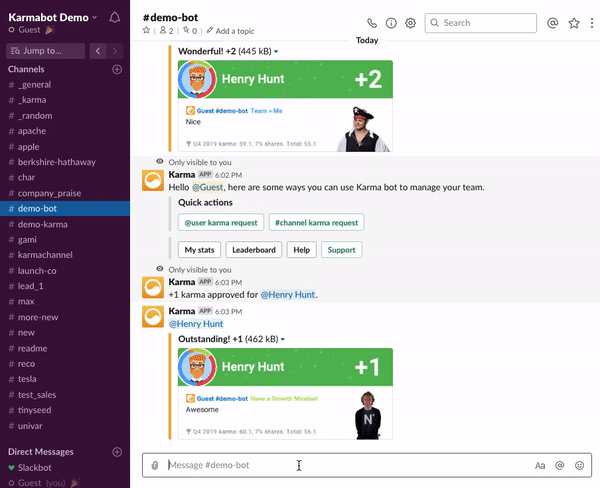Star the #demo-bot channel

146,30
